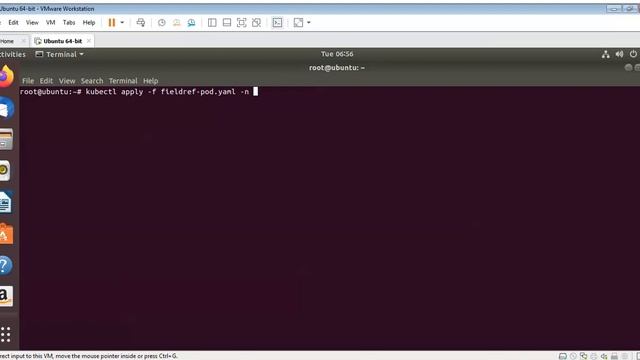Screen dimensions: 640x360
Task: Open terminal Edit menu
Action: 46,81
